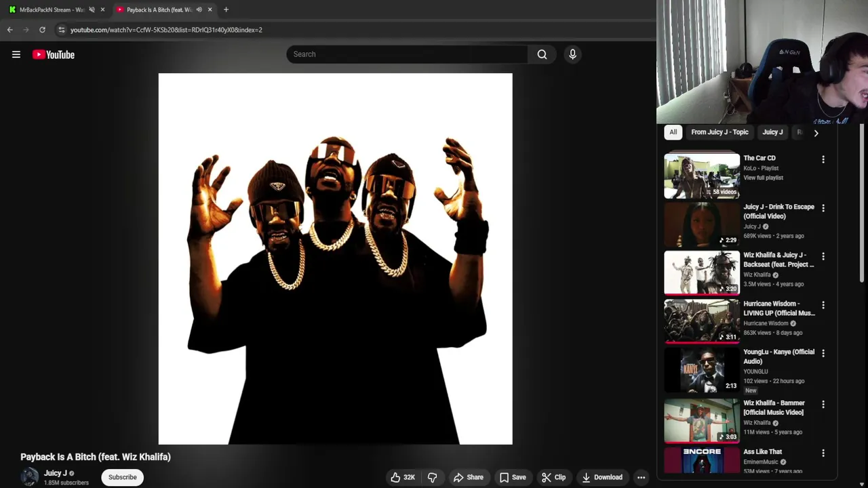
Task: Open Wiz Khalifa - Bammer title
Action: coord(774,407)
